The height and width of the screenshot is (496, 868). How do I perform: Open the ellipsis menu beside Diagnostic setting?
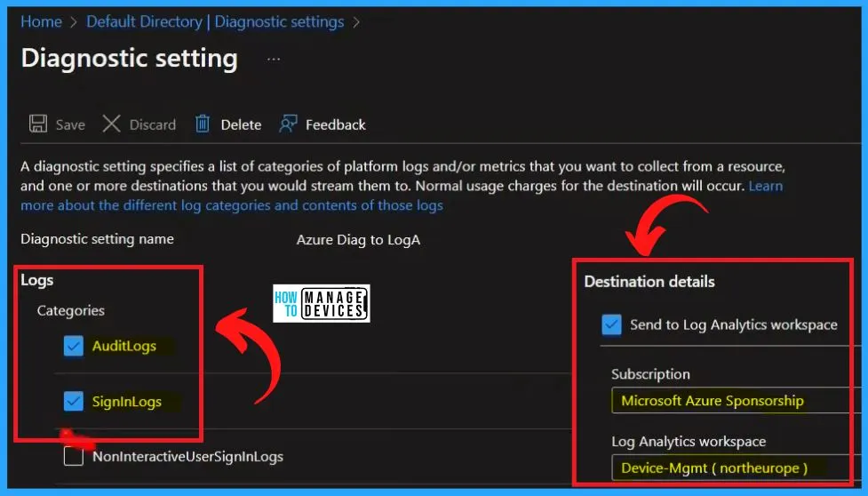tap(274, 59)
